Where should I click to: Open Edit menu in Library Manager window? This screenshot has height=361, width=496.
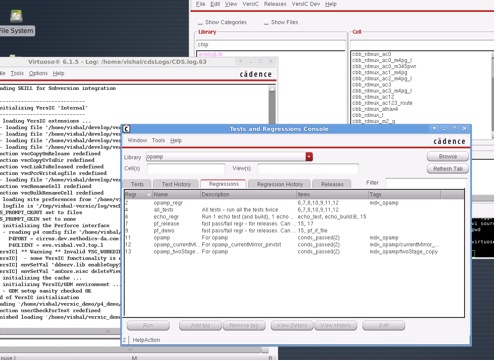(215, 4)
